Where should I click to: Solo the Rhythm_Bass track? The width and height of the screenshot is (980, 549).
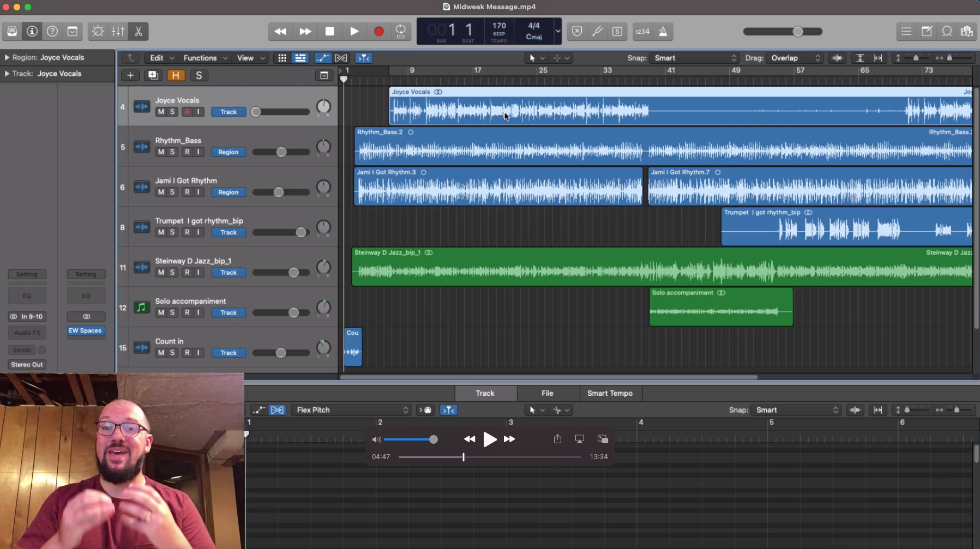pyautogui.click(x=172, y=152)
